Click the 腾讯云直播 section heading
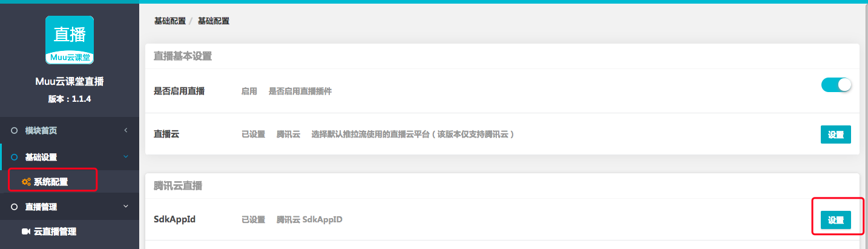This screenshot has width=868, height=249. point(178,186)
